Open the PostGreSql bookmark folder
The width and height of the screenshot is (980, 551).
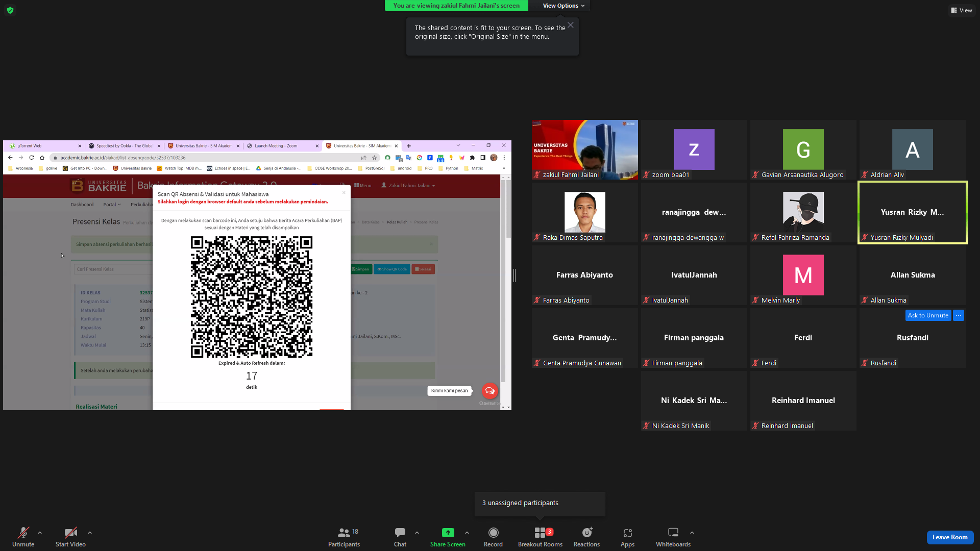pyautogui.click(x=371, y=168)
